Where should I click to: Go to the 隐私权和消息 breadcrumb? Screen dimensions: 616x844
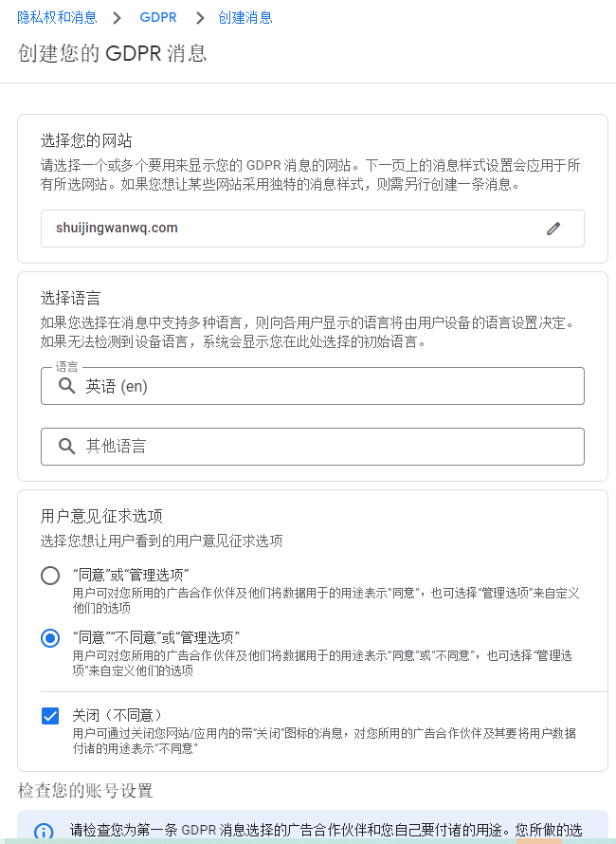57,17
